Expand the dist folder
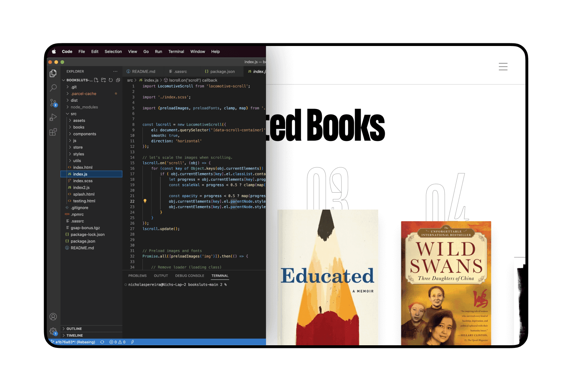The height and width of the screenshot is (392, 572). coord(91,100)
